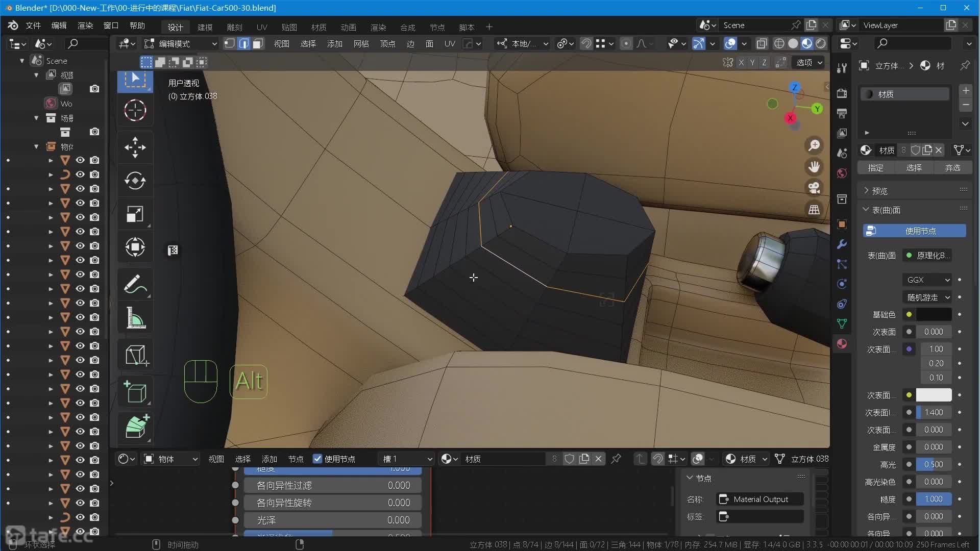Select the Measure tool

pyautogui.click(x=135, y=317)
